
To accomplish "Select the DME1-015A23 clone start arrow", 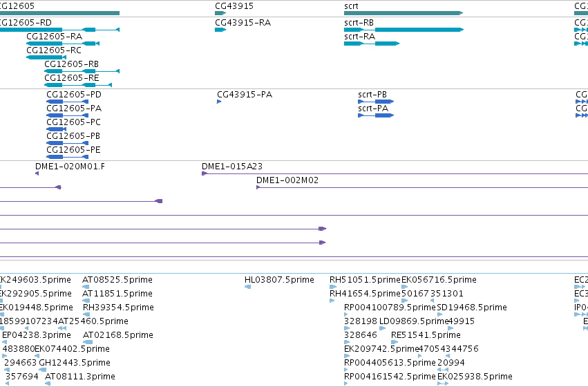I will click(205, 173).
